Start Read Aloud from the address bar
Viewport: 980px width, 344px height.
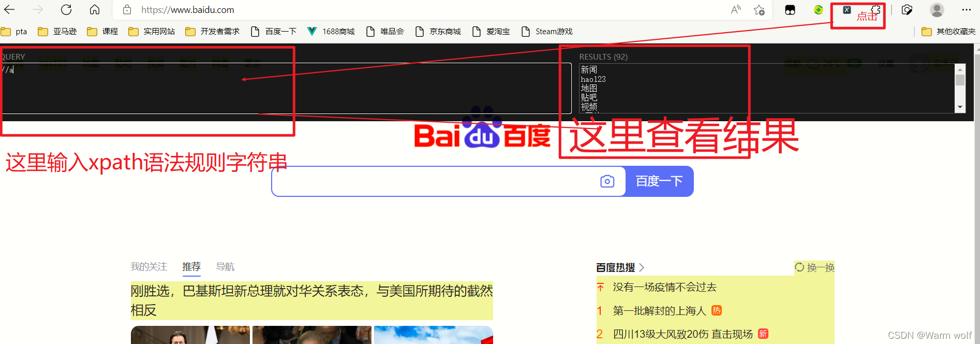[x=736, y=10]
